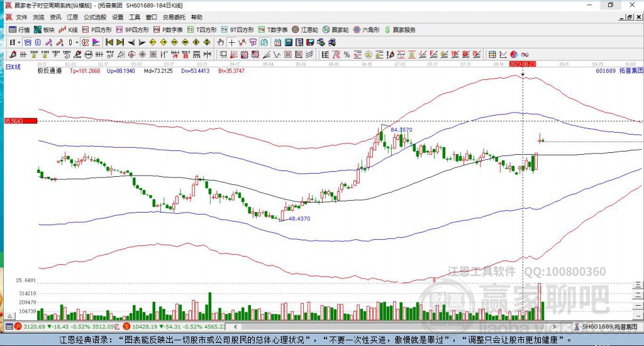Open the 江恩 menu
This screenshot has width=644, height=346.
(x=72, y=17)
